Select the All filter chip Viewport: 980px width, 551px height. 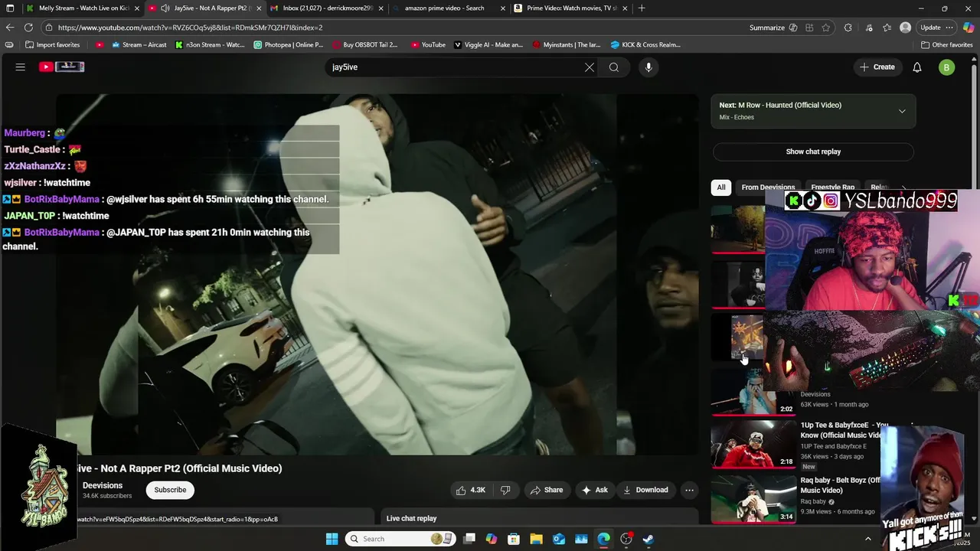721,187
